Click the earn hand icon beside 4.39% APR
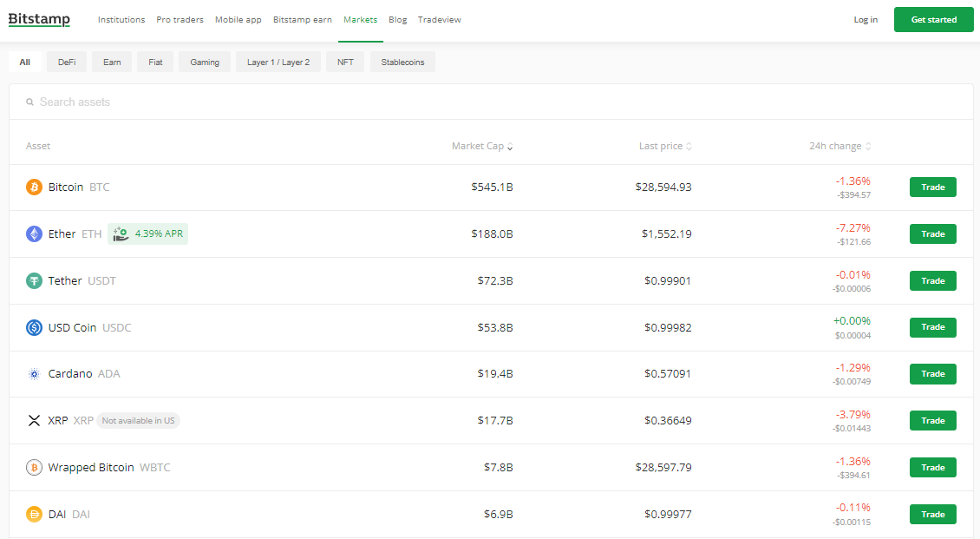This screenshot has height=539, width=980. (121, 233)
